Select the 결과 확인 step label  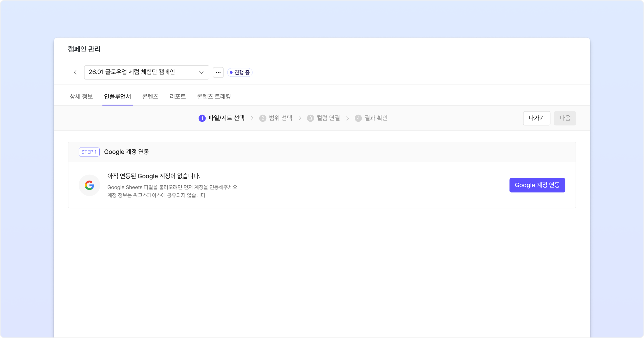click(x=376, y=118)
